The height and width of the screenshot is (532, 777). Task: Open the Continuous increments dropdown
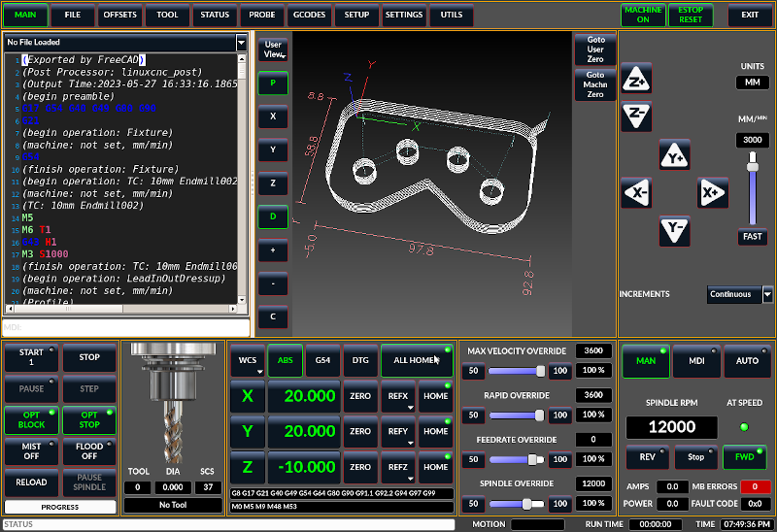coord(740,294)
